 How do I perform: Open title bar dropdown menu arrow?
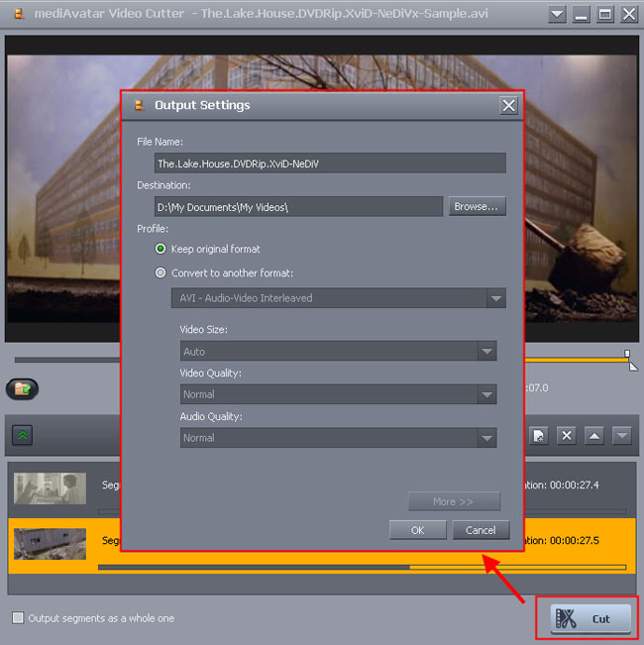557,15
